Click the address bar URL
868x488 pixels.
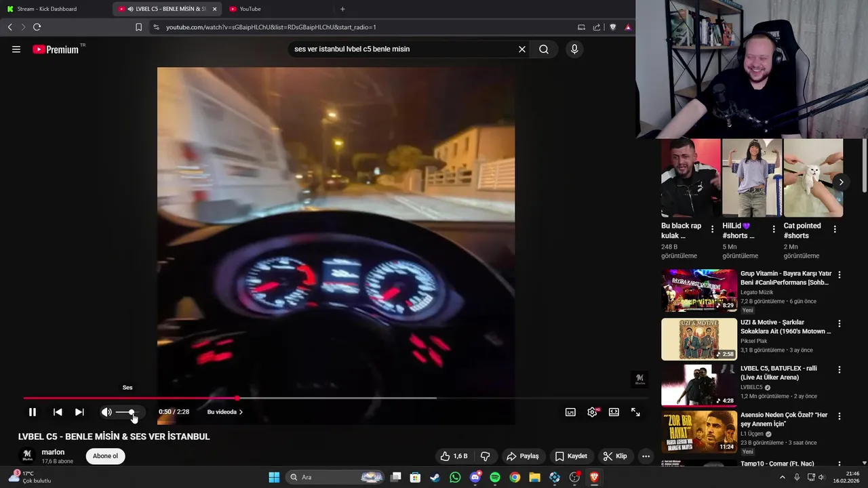pos(271,27)
